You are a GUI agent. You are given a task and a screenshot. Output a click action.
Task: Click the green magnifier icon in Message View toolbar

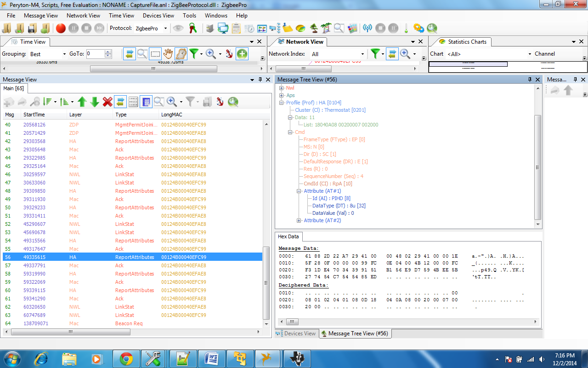(x=233, y=102)
